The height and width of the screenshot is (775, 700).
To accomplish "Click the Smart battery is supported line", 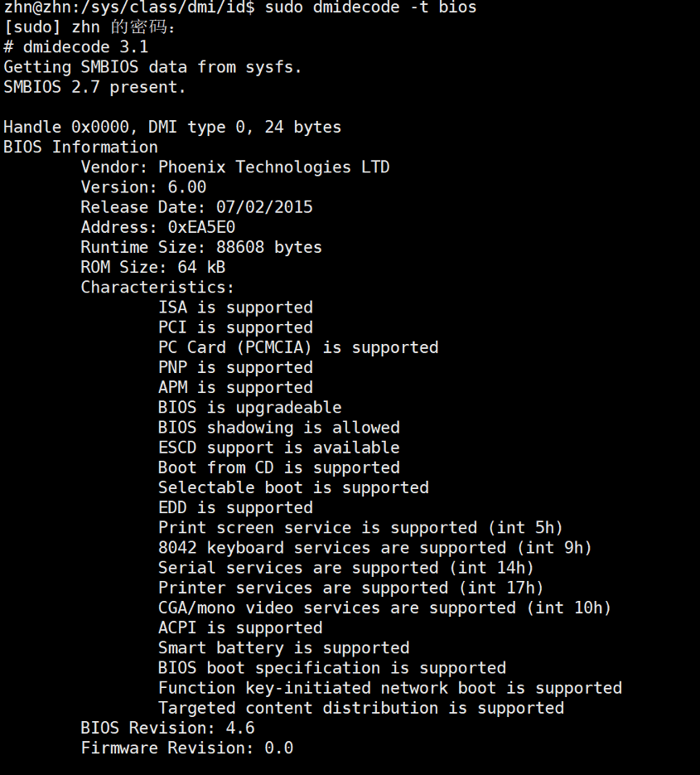I will 284,648.
